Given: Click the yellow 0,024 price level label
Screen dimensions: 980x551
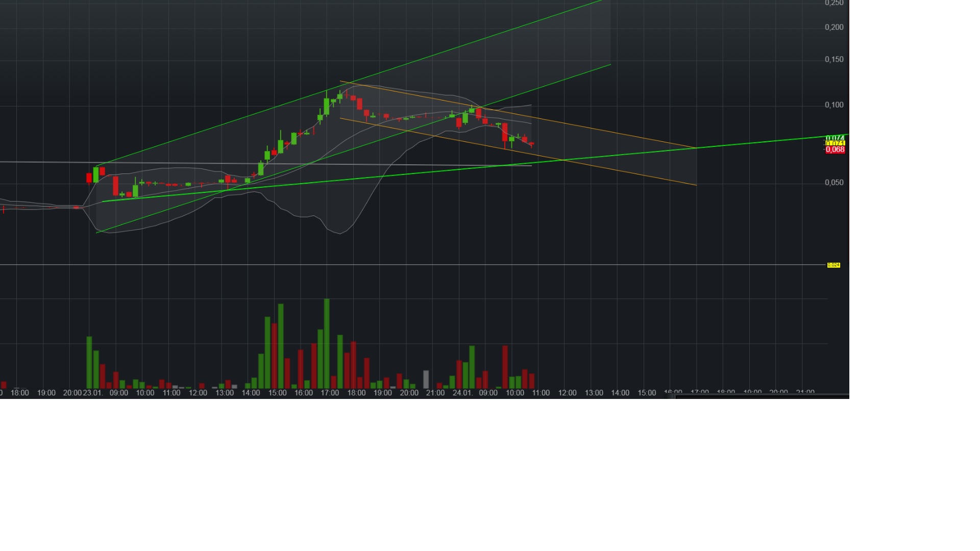Looking at the screenshot, I should [834, 265].
